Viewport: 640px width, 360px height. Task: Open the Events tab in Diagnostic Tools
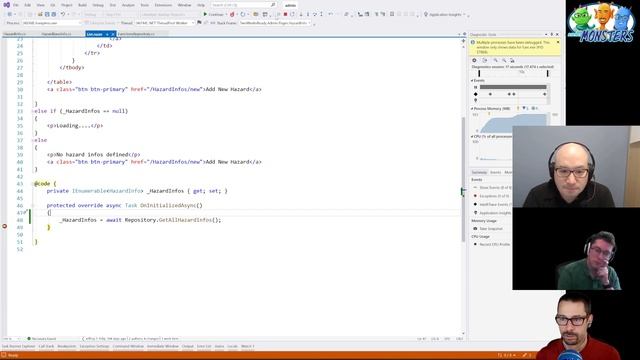[x=496, y=172]
